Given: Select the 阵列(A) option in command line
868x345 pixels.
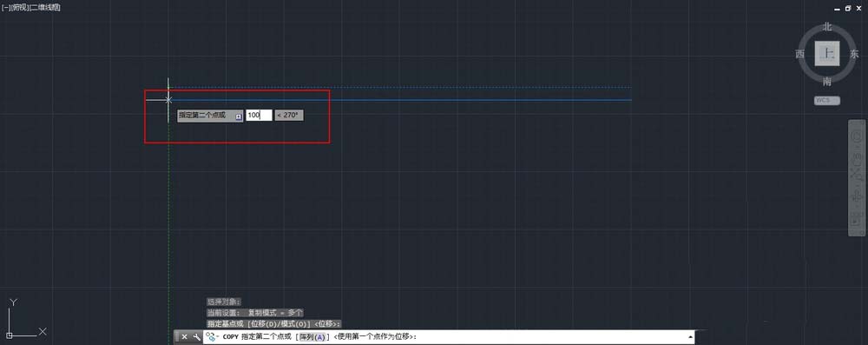Looking at the screenshot, I should point(312,336).
